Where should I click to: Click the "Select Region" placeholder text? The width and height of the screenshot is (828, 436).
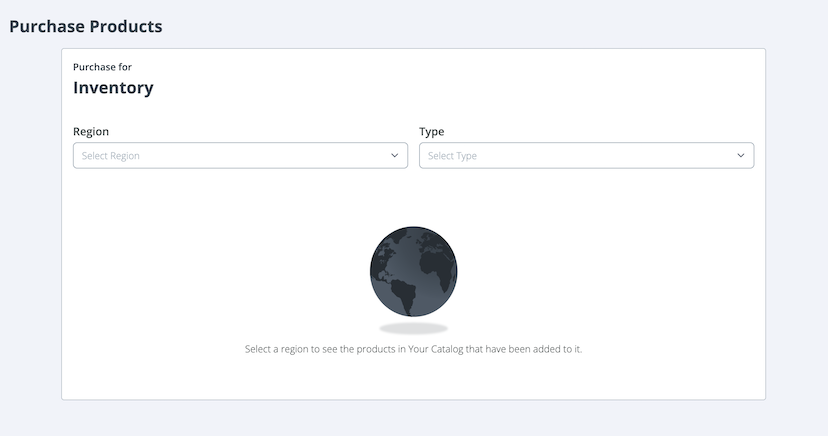[x=111, y=156]
